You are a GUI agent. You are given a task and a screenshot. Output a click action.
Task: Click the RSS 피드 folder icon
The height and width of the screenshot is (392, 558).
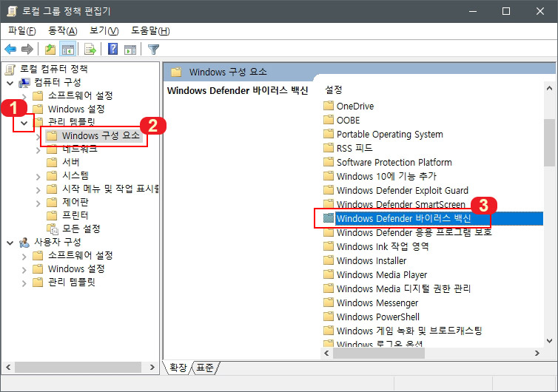click(x=328, y=148)
